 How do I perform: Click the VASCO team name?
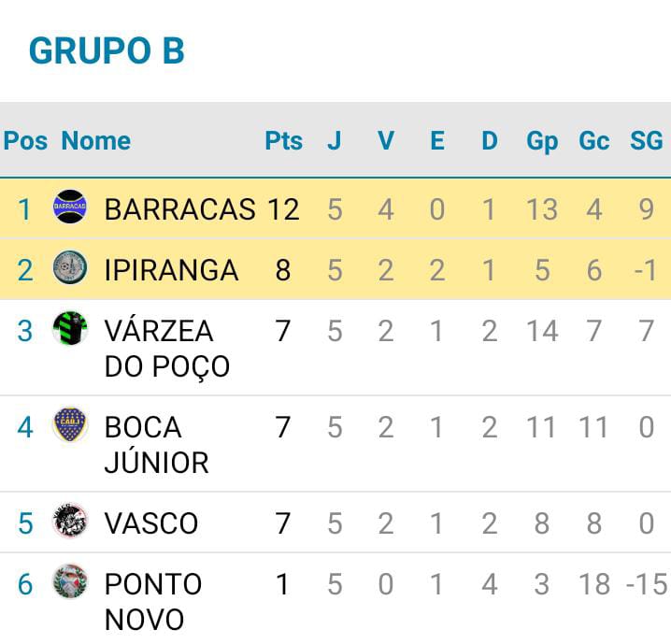coord(151,522)
